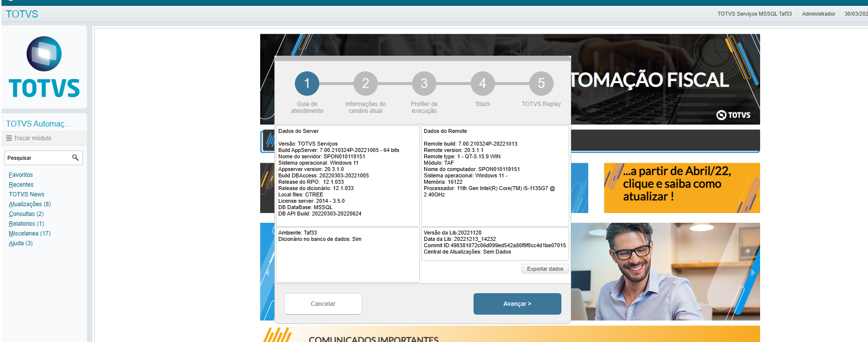
Task: Click the License server: 2014 line
Action: pos(311,201)
